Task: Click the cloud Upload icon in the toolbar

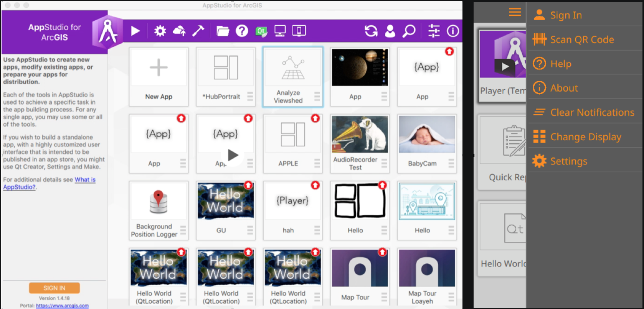Action: tap(179, 31)
